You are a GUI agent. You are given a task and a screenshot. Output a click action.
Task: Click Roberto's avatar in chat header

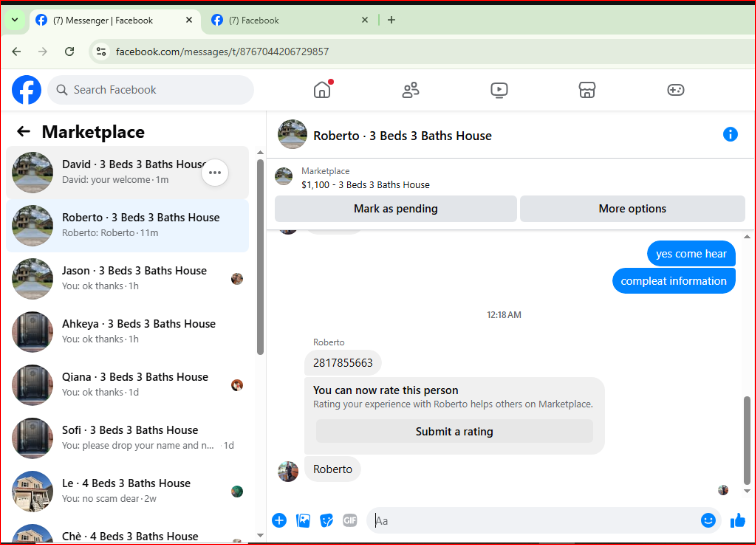[292, 134]
